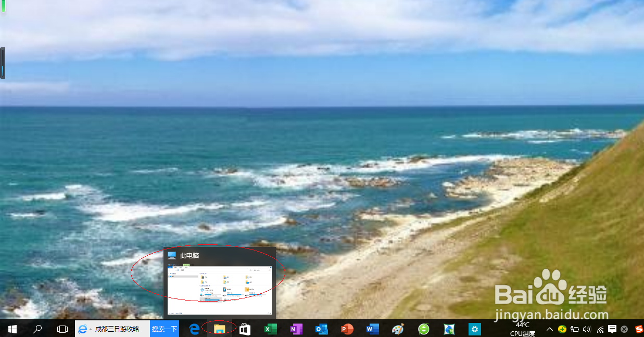Launch PowerPoint from the taskbar

[346, 329]
